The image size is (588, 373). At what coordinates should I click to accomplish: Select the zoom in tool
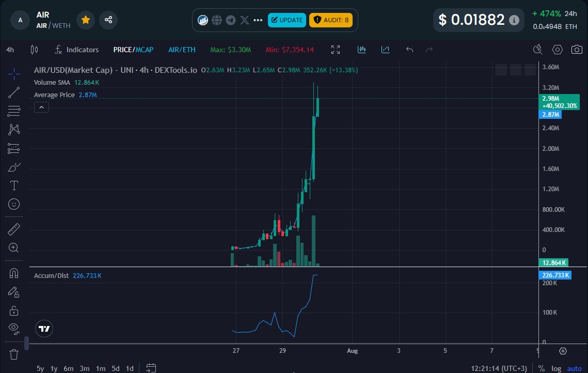14,247
